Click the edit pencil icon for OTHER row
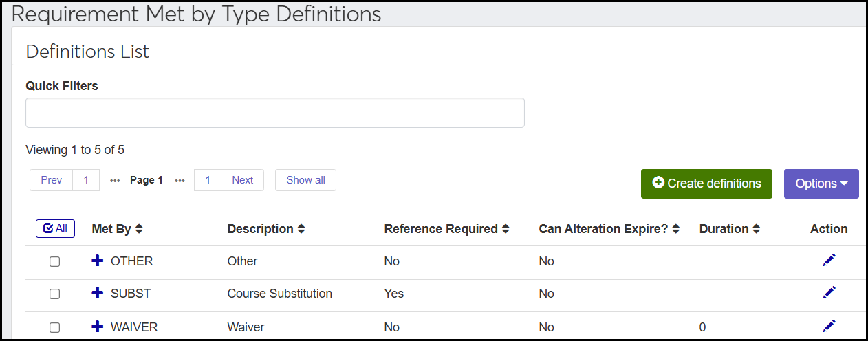 pyautogui.click(x=829, y=260)
